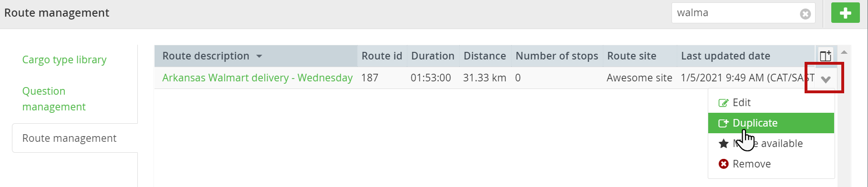Open the column chooser icon

[x=826, y=56]
